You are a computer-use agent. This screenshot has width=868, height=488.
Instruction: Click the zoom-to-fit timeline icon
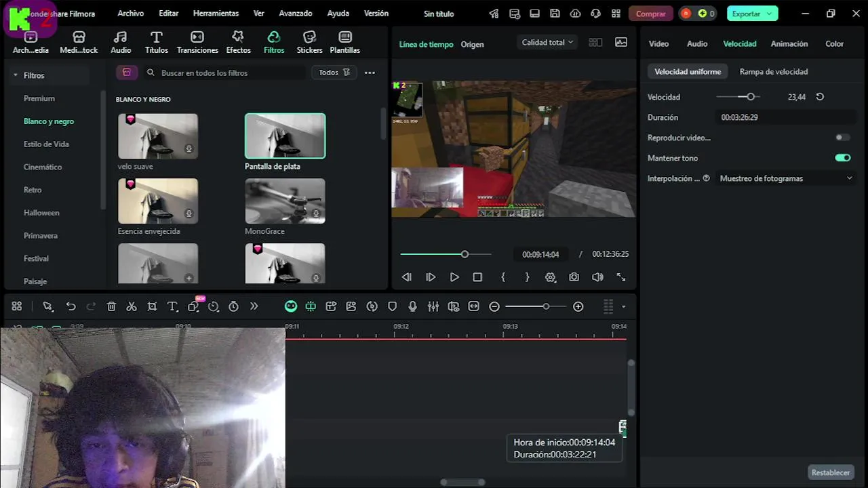(x=473, y=306)
